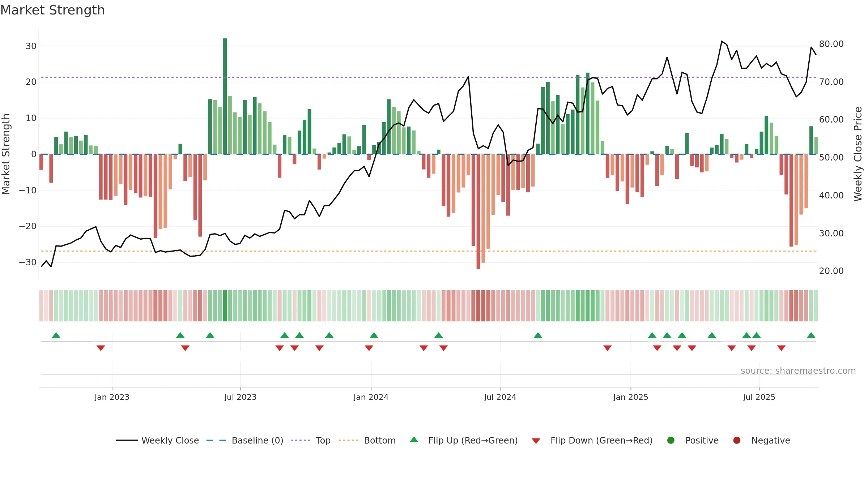Image resolution: width=868 pixels, height=488 pixels.
Task: Click the deepest red bar near -32
Action: (478, 212)
